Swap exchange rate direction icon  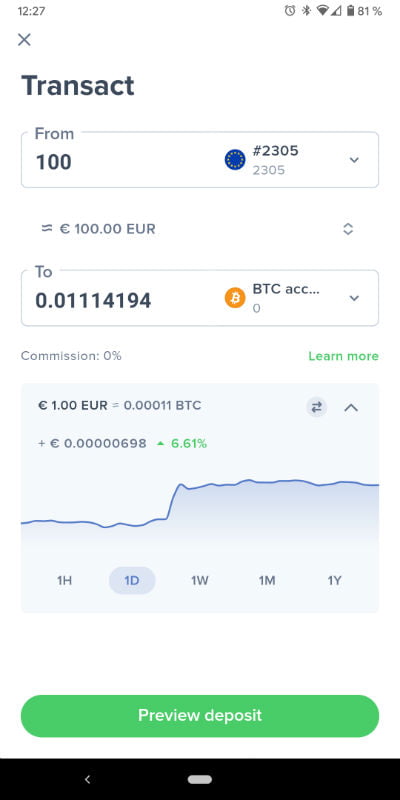point(316,407)
